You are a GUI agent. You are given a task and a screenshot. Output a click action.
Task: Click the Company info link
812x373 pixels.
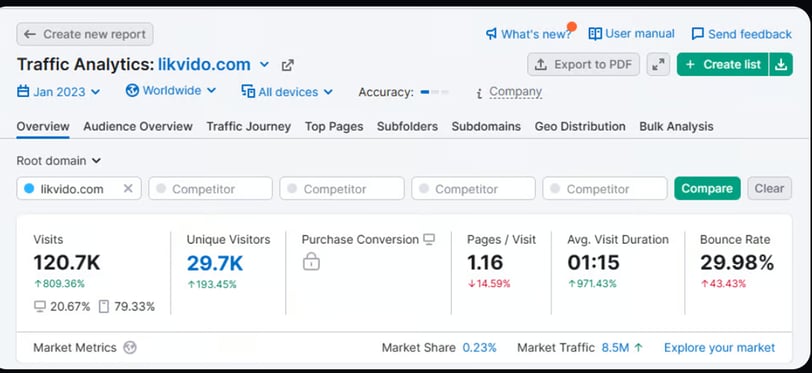(x=515, y=92)
